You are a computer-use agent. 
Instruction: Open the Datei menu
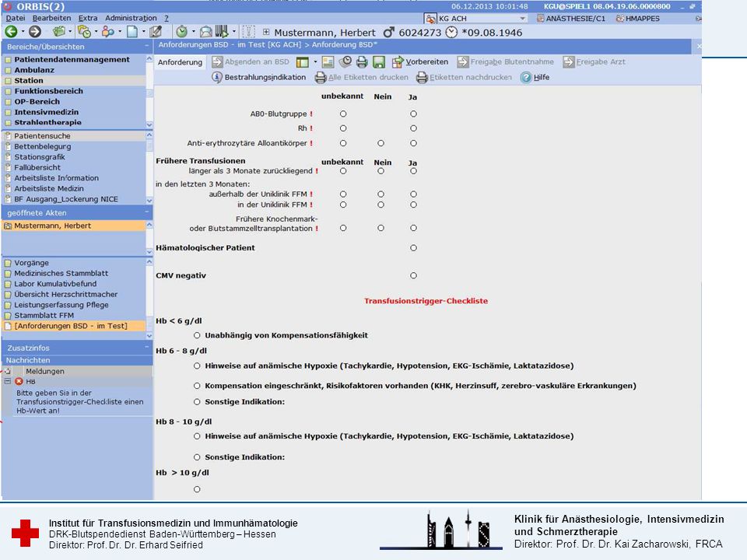pos(16,18)
